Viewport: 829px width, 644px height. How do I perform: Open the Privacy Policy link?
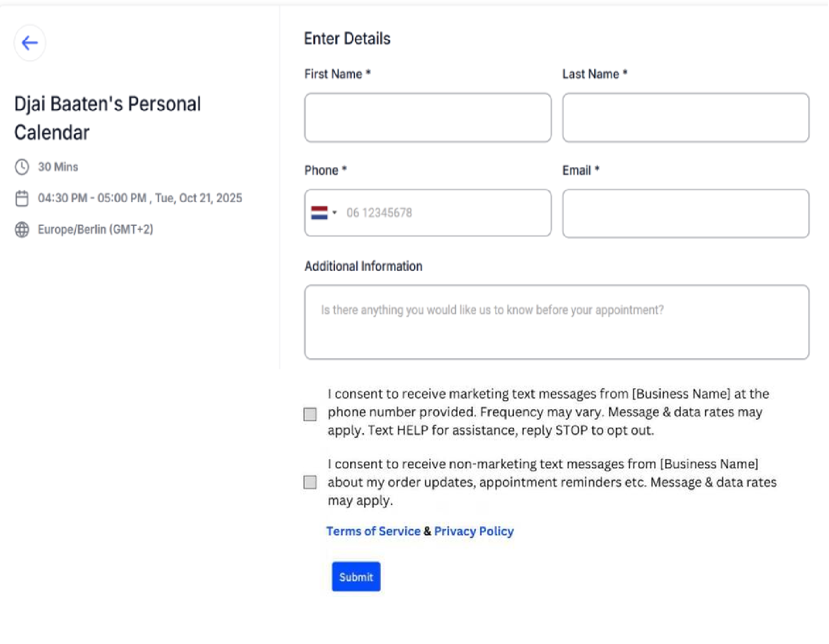click(x=474, y=531)
